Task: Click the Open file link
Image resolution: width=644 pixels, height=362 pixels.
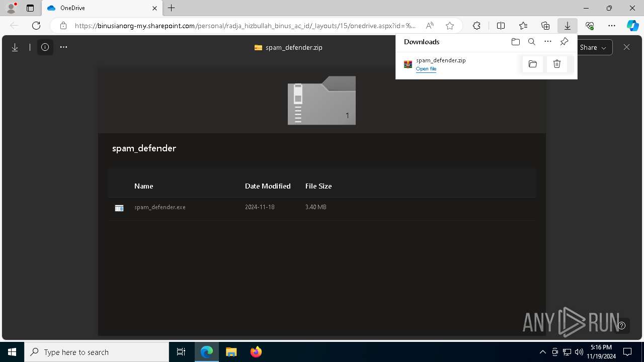Action: 426,69
